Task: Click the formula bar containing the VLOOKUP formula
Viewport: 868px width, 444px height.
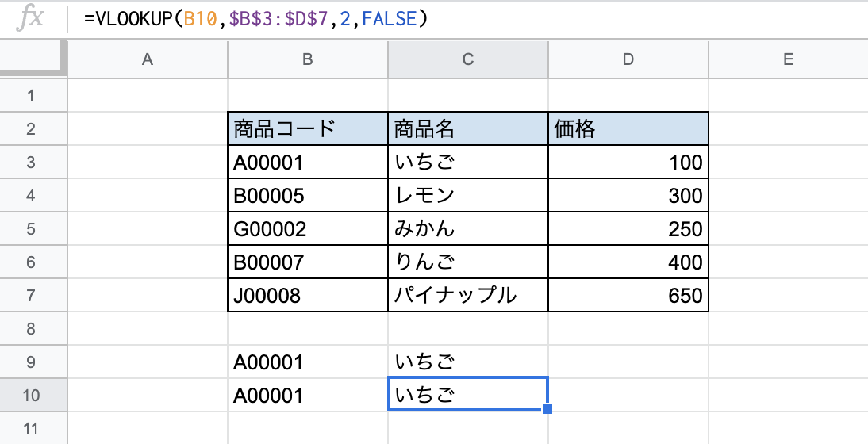Action: (x=468, y=19)
